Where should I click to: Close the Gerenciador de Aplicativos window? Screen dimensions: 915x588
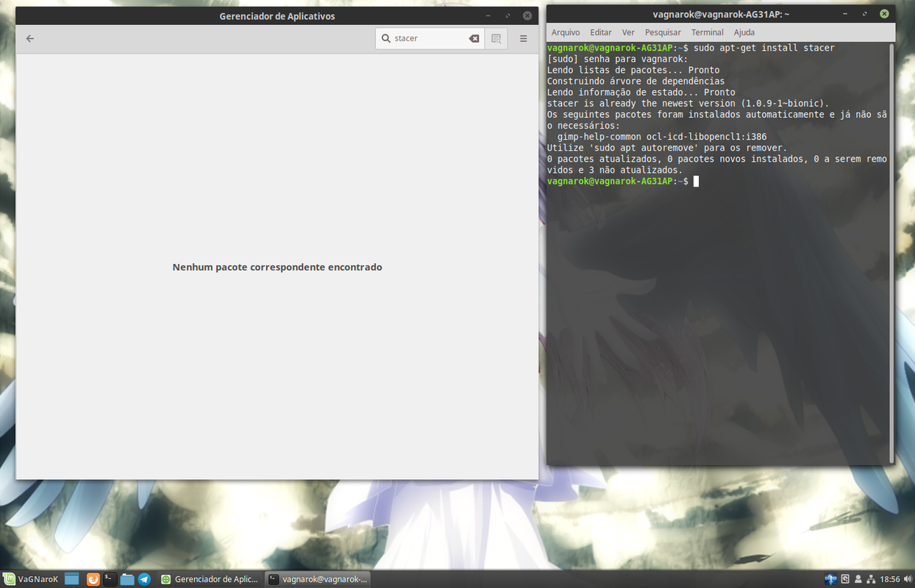coord(527,15)
